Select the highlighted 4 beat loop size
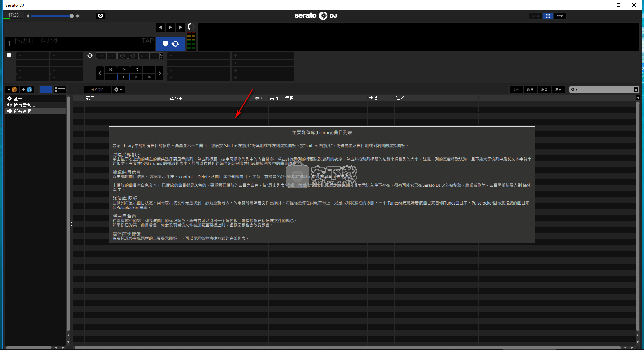The height and width of the screenshot is (350, 644). 123,77
